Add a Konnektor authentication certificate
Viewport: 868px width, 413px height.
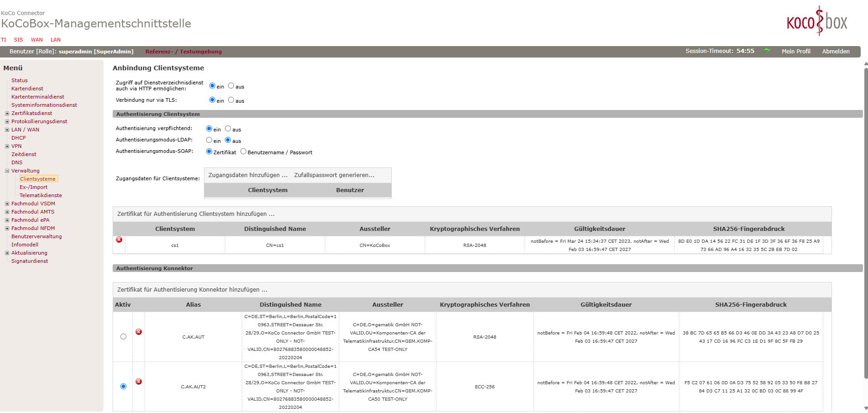pyautogui.click(x=192, y=290)
